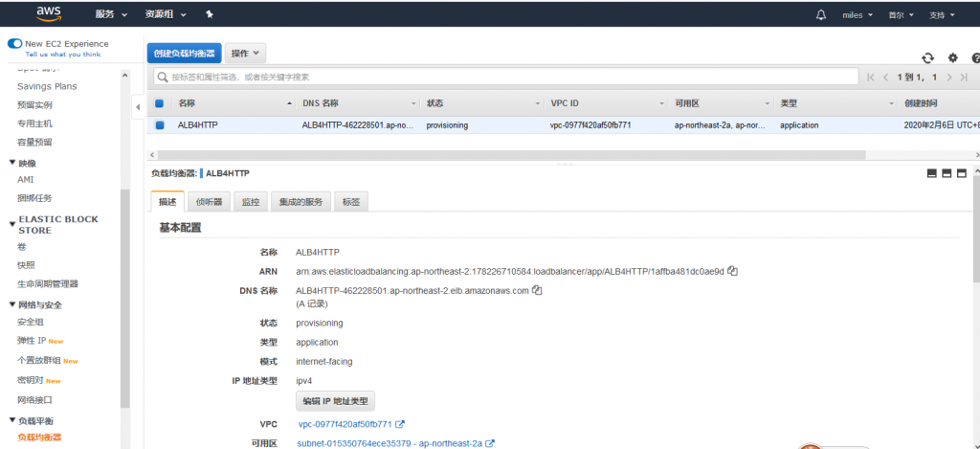Open 网络接口 in the sidebar
Image resolution: width=980 pixels, height=449 pixels.
tap(35, 399)
